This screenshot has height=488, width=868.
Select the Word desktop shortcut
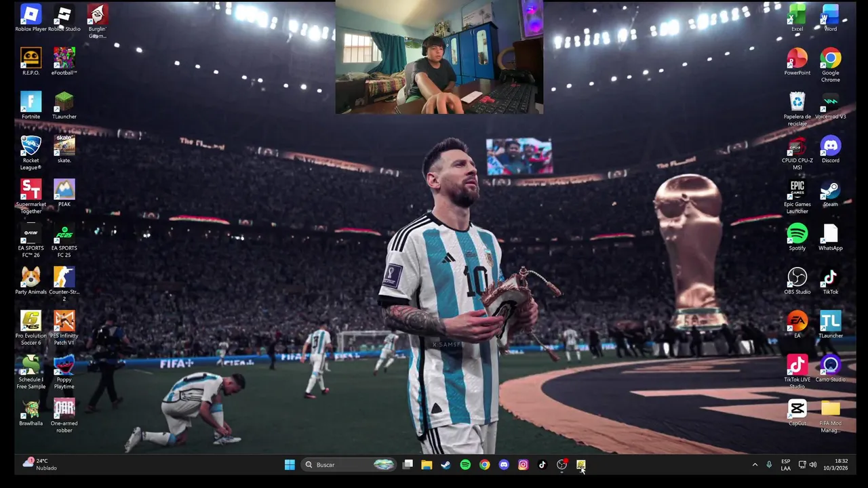830,18
